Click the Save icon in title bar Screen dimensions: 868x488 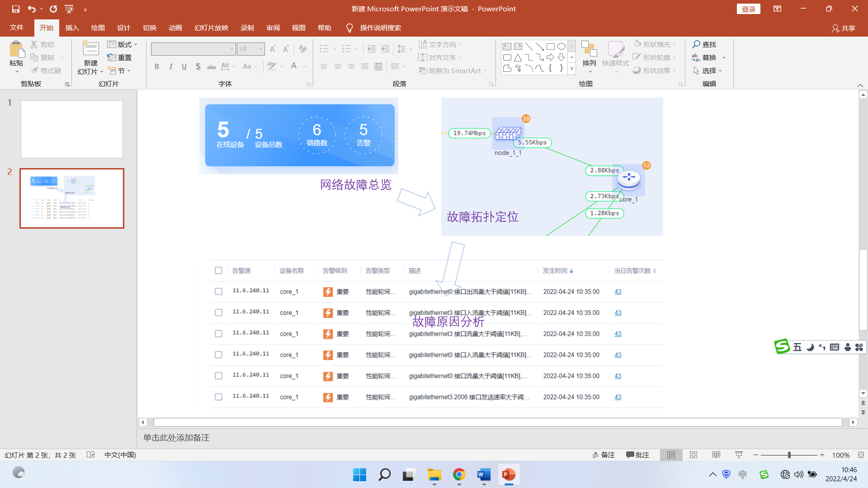tap(16, 9)
